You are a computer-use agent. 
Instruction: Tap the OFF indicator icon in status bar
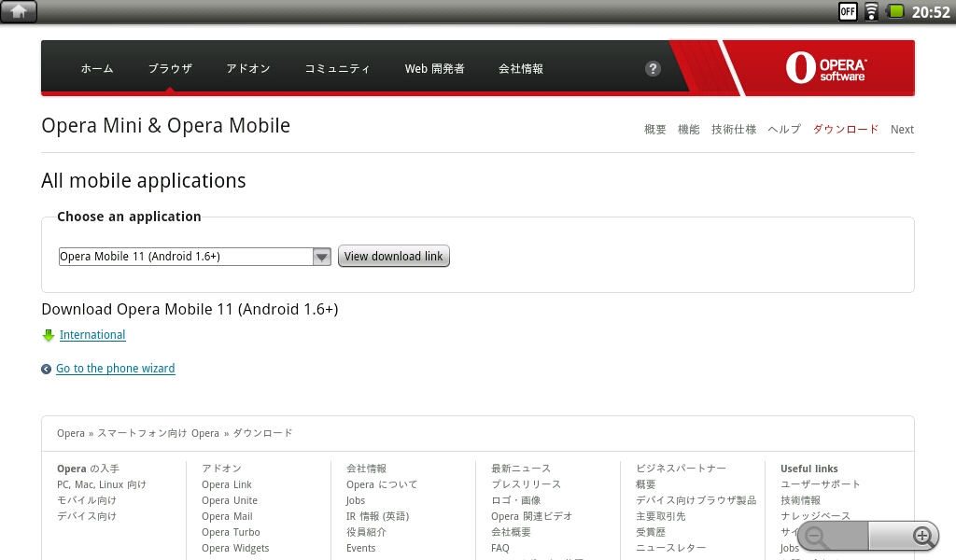(848, 11)
